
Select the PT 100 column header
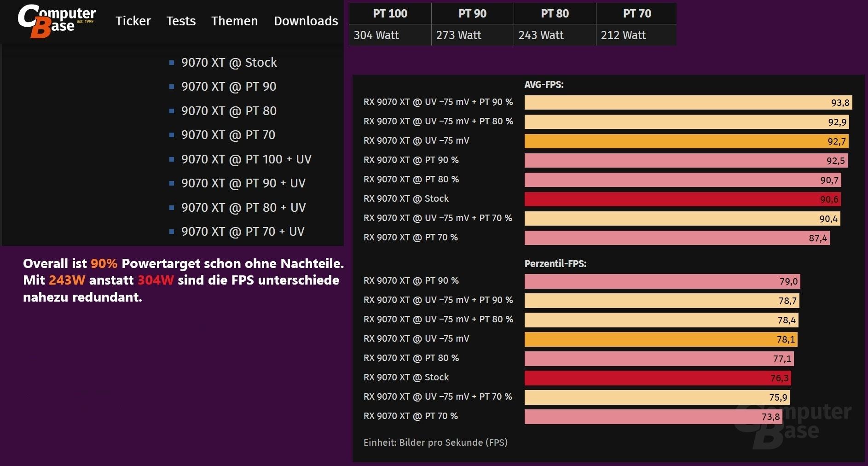coord(389,13)
